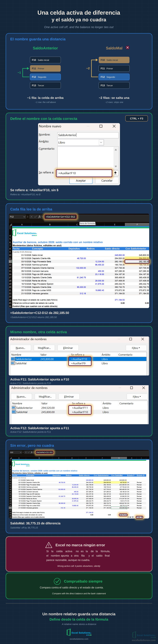Image resolution: width=158 pixels, height=644 pixels.
Task: Click Ámbito column header in Name Manager listing =Auxiliar!F11
Action: [x=110, y=403]
